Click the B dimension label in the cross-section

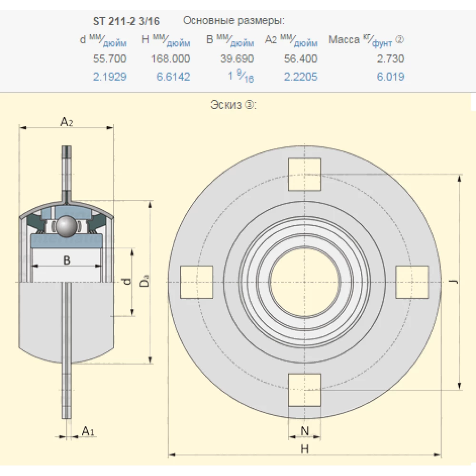67,260
